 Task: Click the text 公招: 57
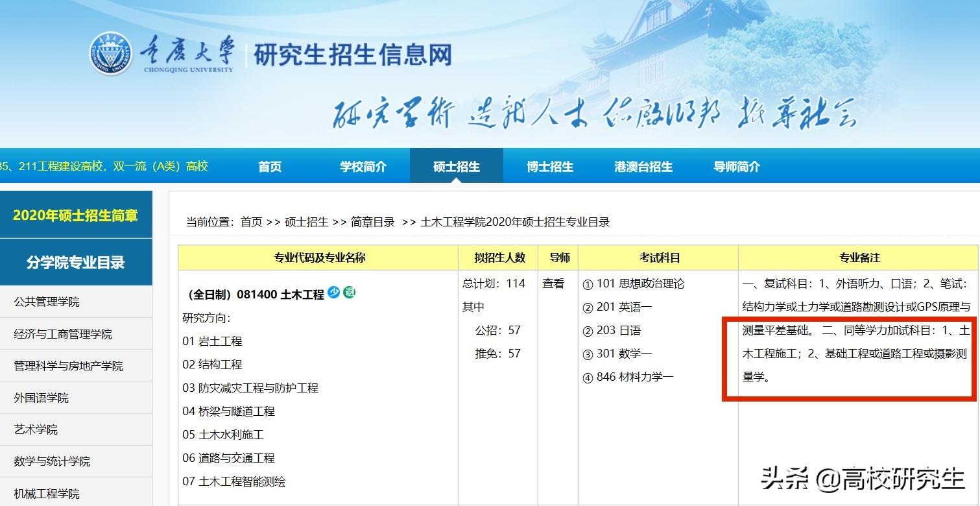tap(498, 330)
